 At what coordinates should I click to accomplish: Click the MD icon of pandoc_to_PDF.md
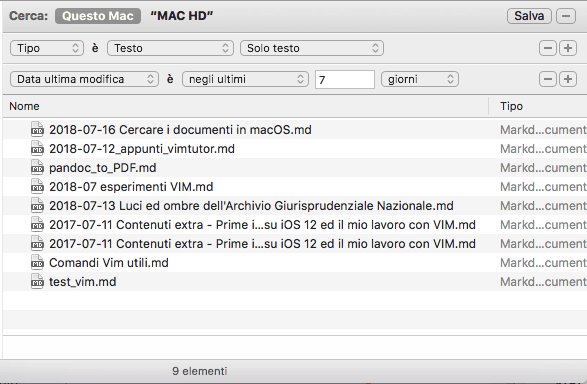click(x=37, y=167)
